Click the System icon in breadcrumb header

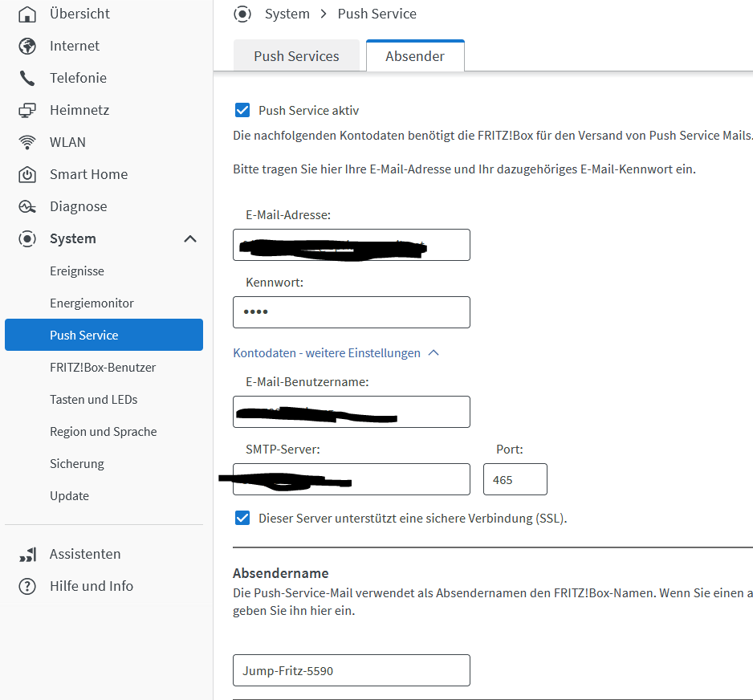click(x=242, y=14)
